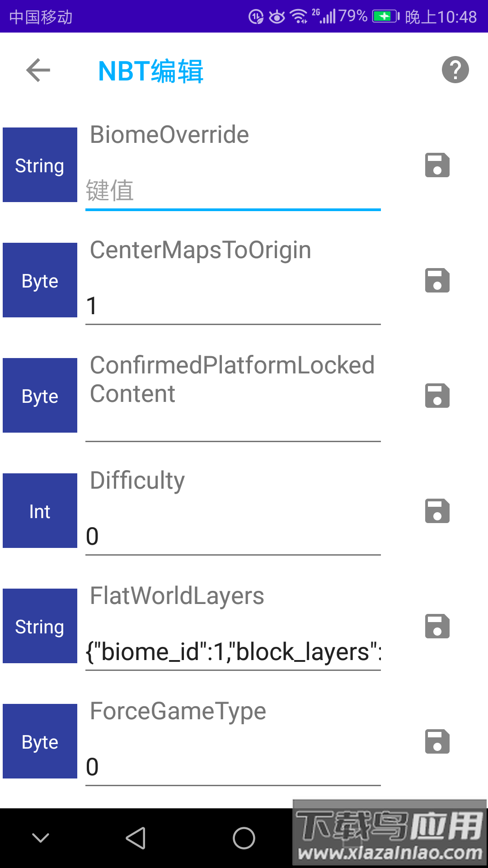This screenshot has width=488, height=868.
Task: Focus the BiomeOverride value input field
Action: tap(233, 191)
